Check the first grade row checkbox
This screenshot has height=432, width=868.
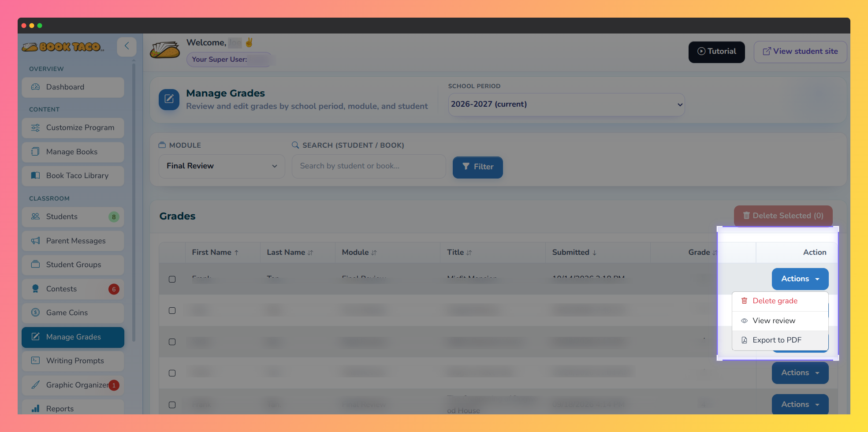click(172, 279)
